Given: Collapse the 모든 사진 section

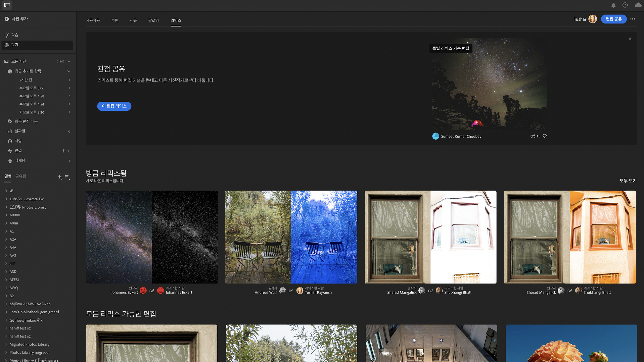Looking at the screenshot, I should coord(69,61).
